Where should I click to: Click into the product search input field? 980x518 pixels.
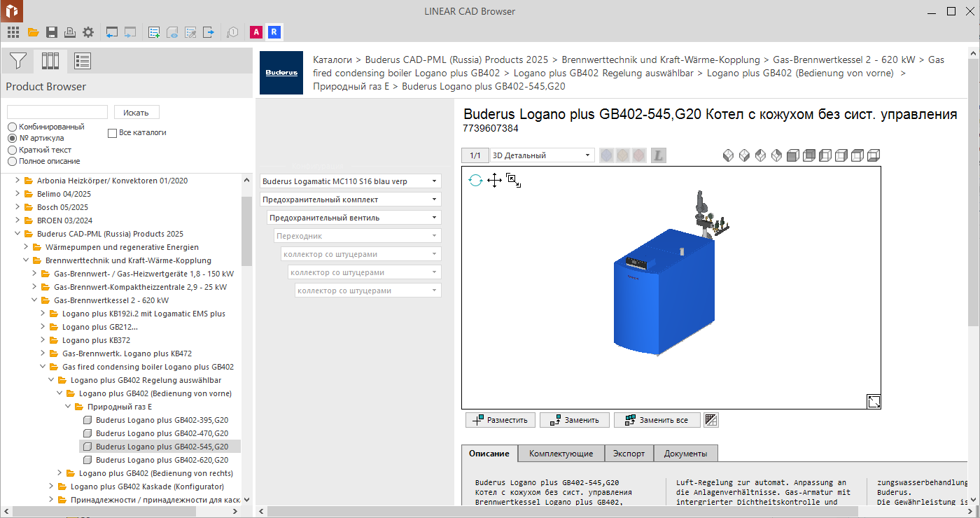pos(57,112)
